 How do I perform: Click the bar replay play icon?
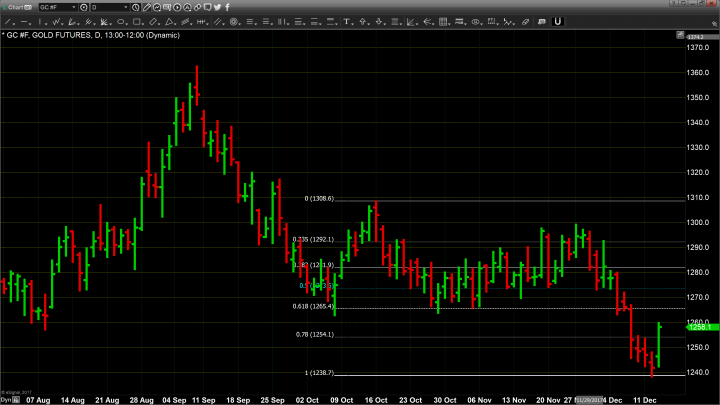[x=177, y=7]
